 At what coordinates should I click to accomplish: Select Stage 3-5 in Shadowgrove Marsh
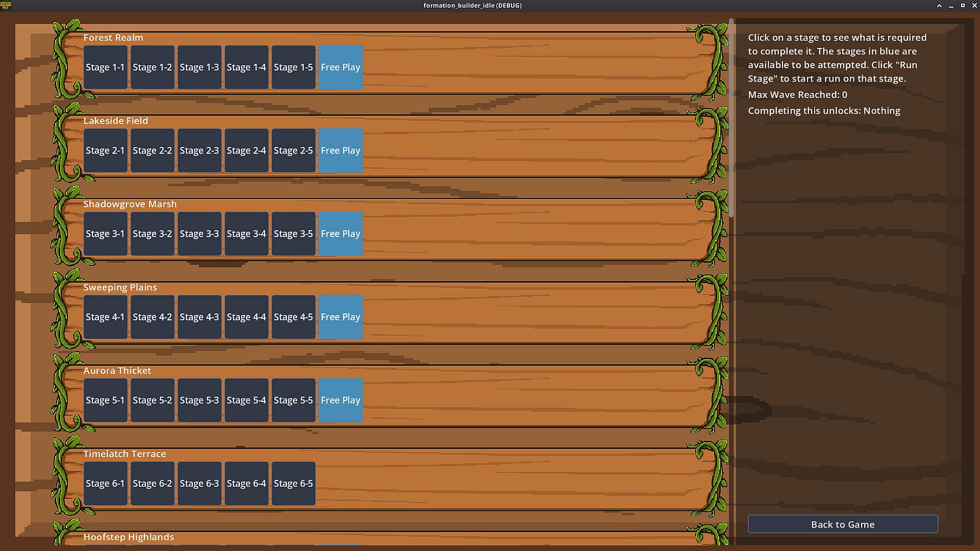point(293,234)
